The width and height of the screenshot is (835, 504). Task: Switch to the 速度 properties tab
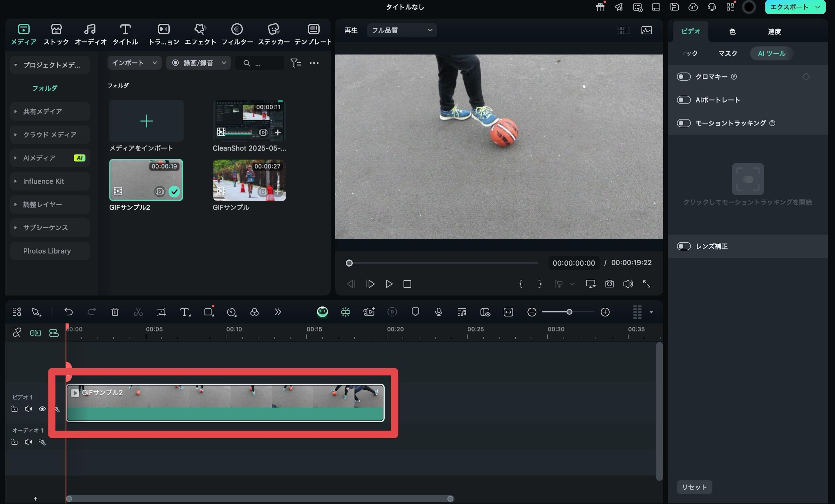pyautogui.click(x=774, y=31)
